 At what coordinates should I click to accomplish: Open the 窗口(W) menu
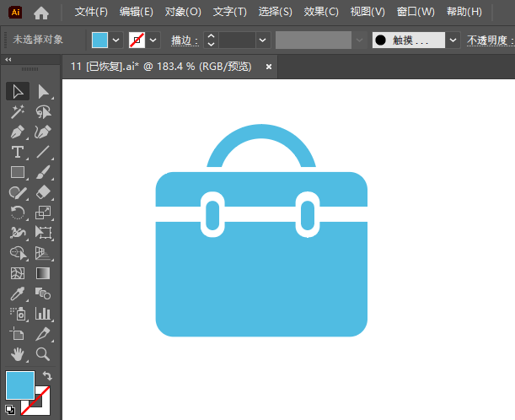(x=416, y=12)
